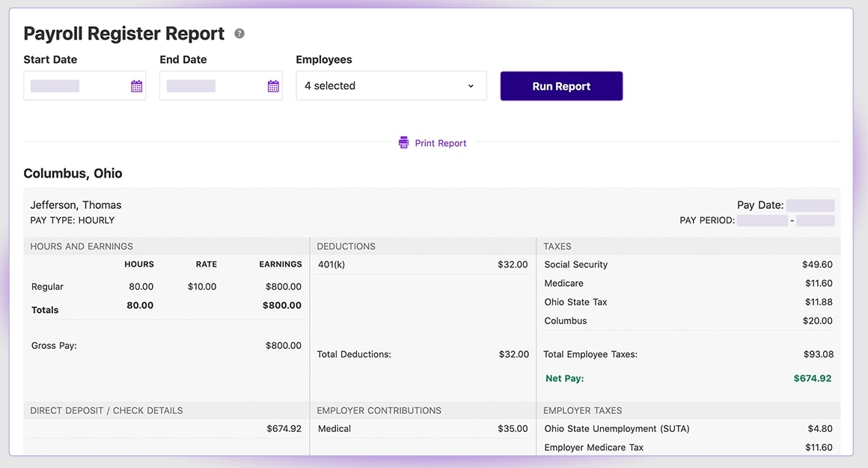868x468 pixels.
Task: Select the employee name Jefferson, Thomas
Action: [76, 204]
